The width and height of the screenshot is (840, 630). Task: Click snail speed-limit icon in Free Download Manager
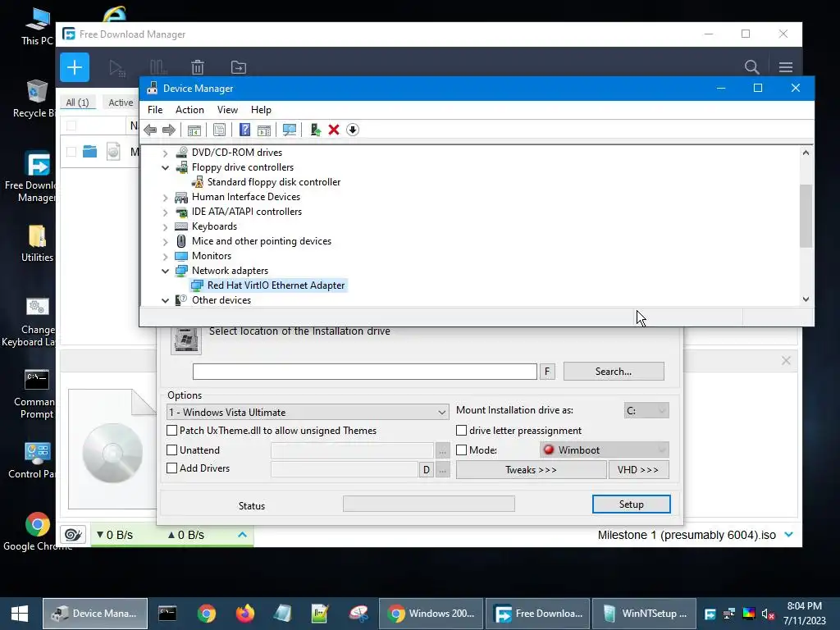(73, 535)
